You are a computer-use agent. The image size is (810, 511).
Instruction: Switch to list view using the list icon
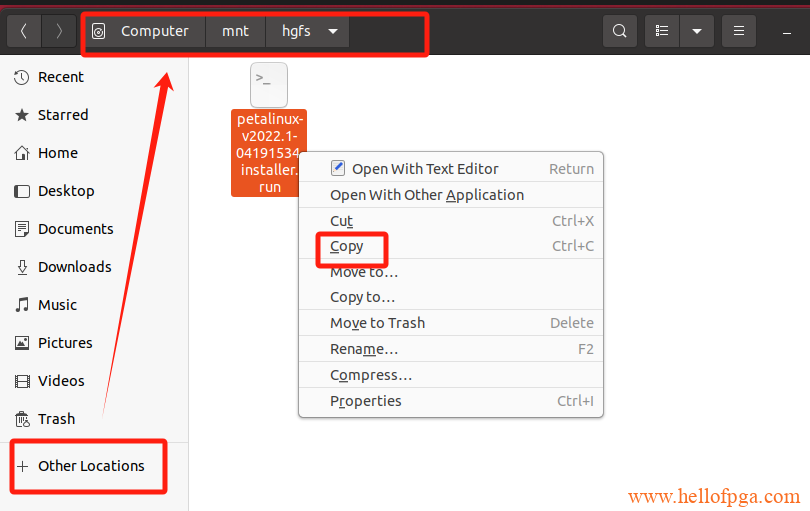point(662,32)
